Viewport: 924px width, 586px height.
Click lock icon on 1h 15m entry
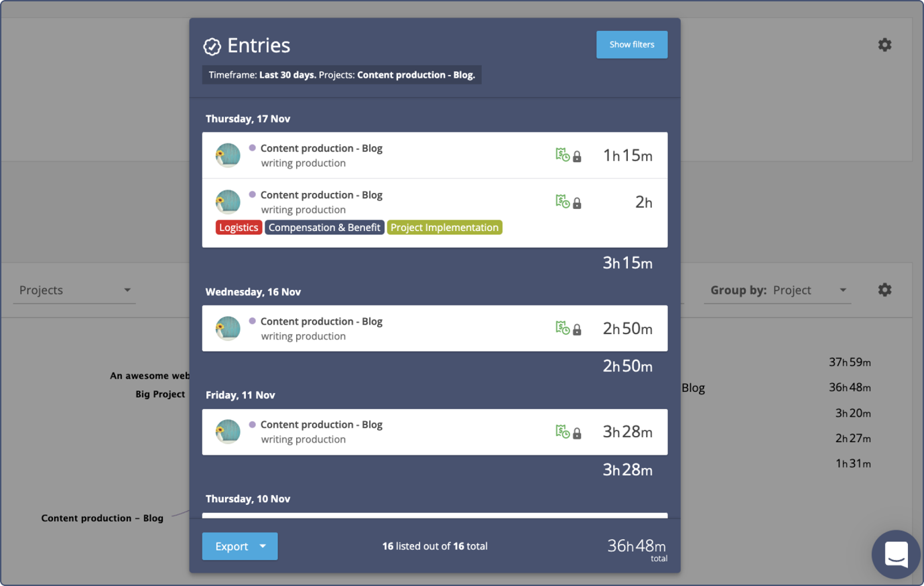click(x=577, y=157)
